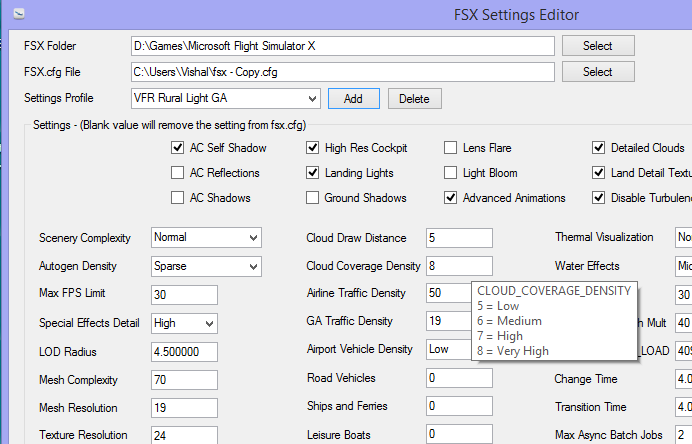Image resolution: width=692 pixels, height=444 pixels.
Task: Open Airport Vehicle Density dropdown
Action: coord(449,349)
